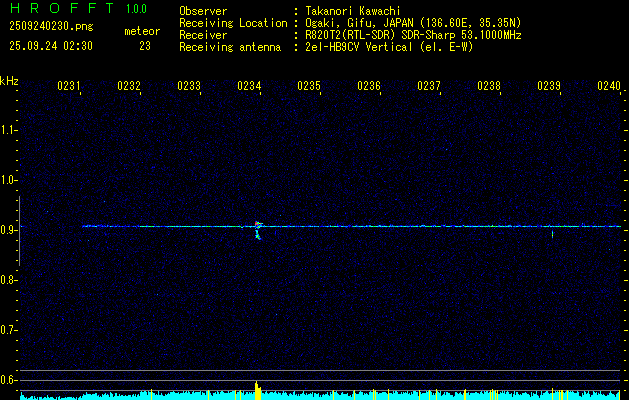Click the 0.8 kHz axis label
Viewport: 629px width, 400px height.
pos(8,280)
